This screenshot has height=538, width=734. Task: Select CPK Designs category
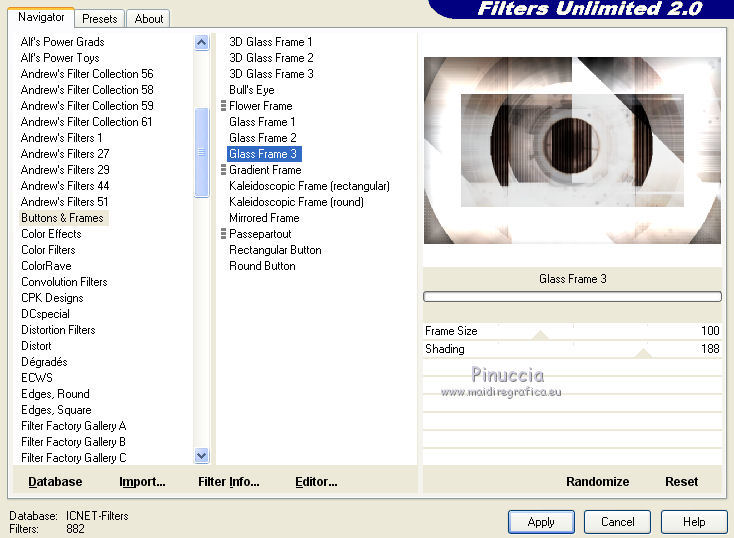[52, 298]
